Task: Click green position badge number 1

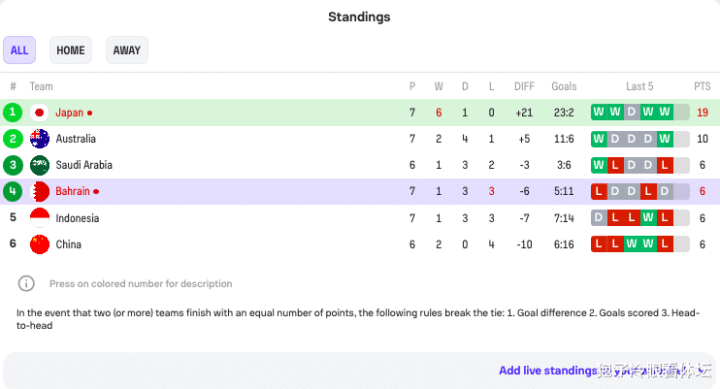Action: click(12, 113)
